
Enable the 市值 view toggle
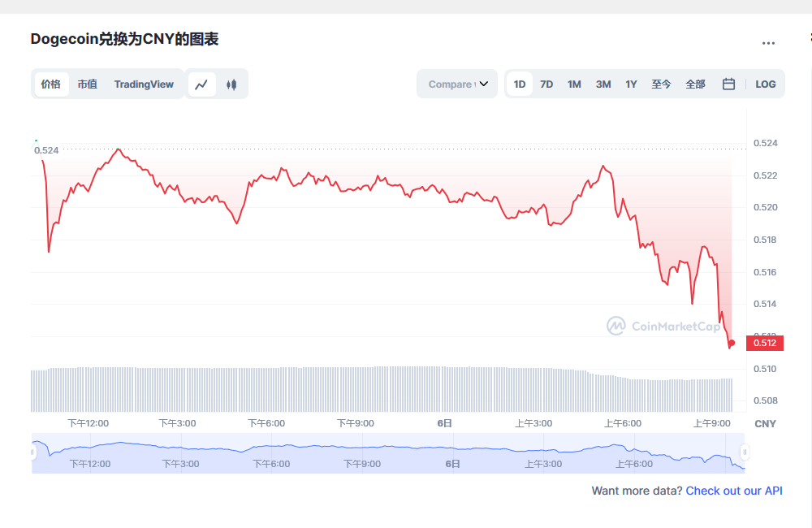tap(88, 84)
